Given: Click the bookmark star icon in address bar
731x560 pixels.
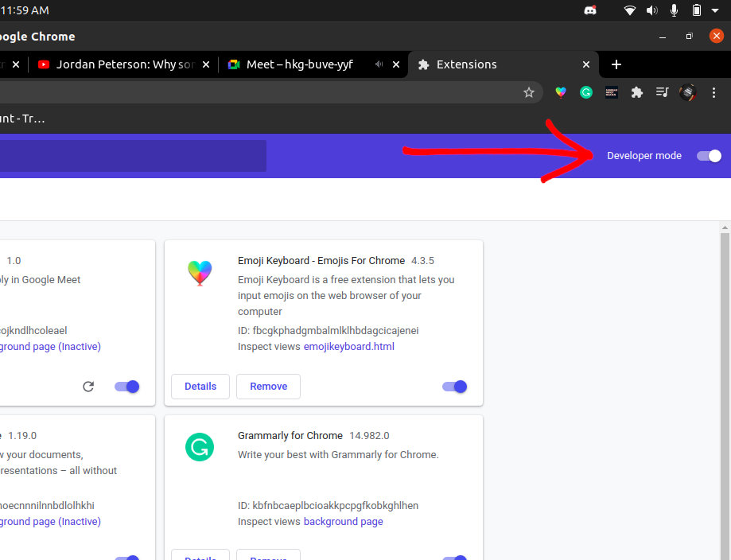Looking at the screenshot, I should (529, 92).
